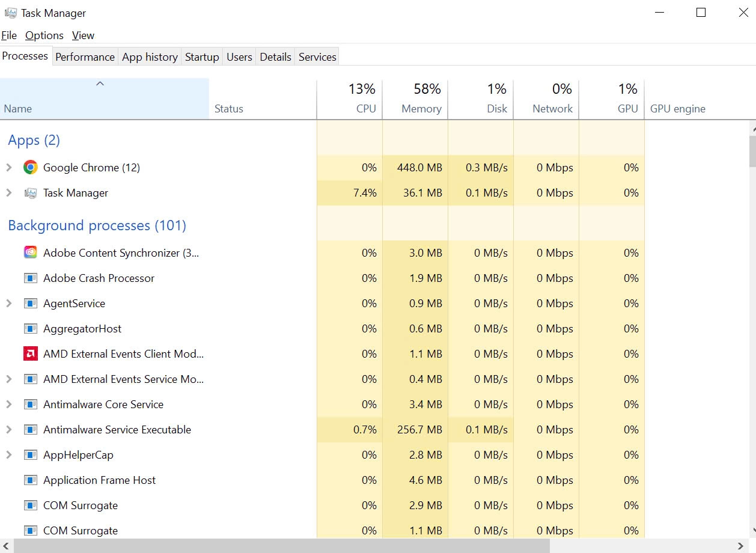Open the Options menu
The image size is (756, 553).
[x=44, y=35]
